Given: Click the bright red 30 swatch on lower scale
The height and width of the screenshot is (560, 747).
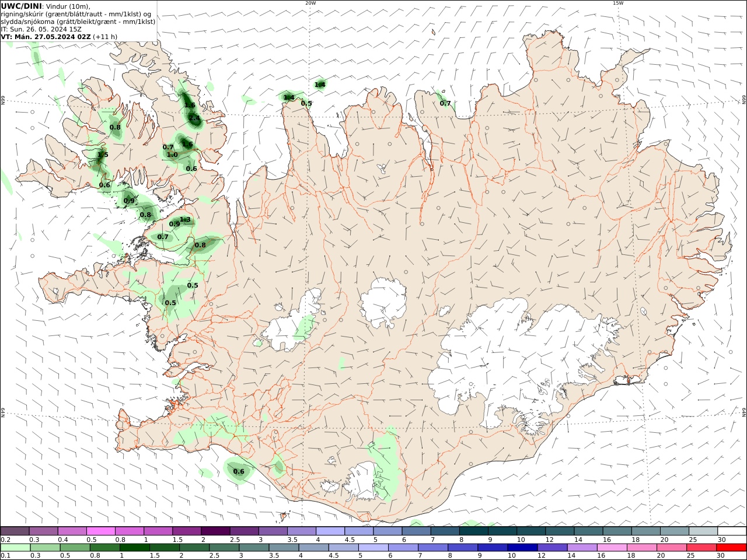Looking at the screenshot, I should [x=731, y=548].
